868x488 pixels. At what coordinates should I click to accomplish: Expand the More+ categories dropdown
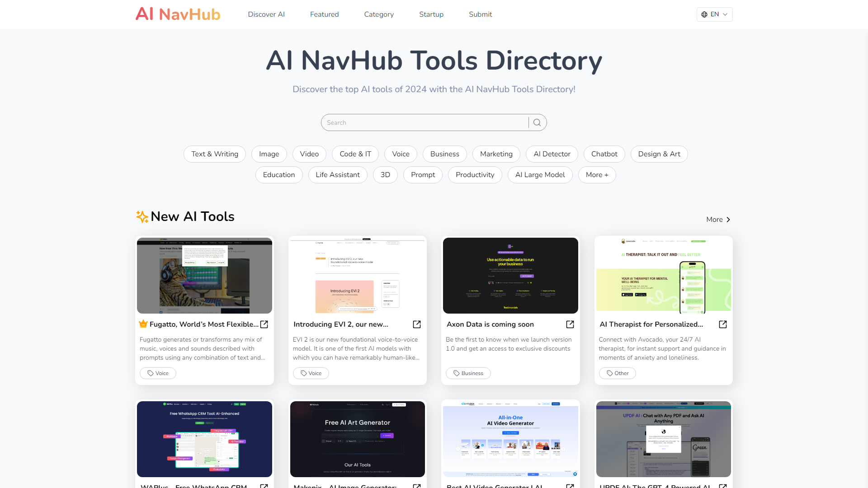click(x=597, y=174)
